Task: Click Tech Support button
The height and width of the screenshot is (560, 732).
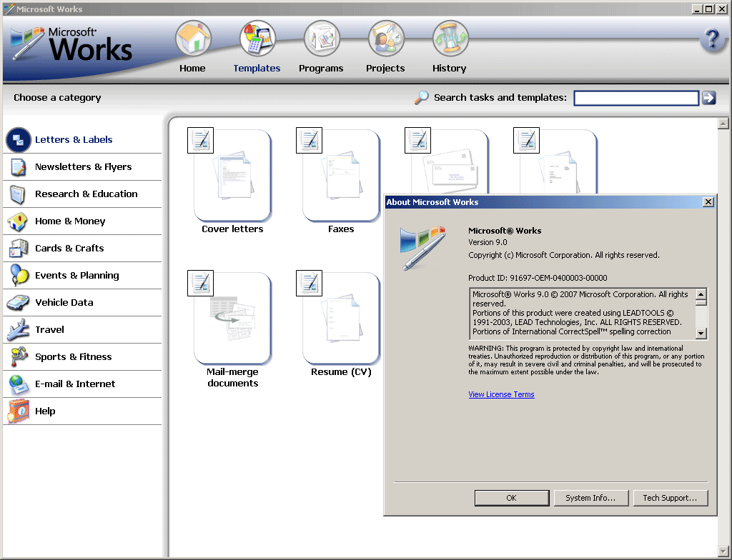Action: coord(671,498)
